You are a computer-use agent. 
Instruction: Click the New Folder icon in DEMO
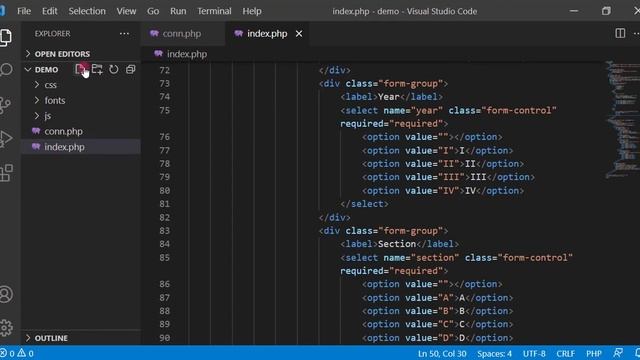[x=97, y=69]
